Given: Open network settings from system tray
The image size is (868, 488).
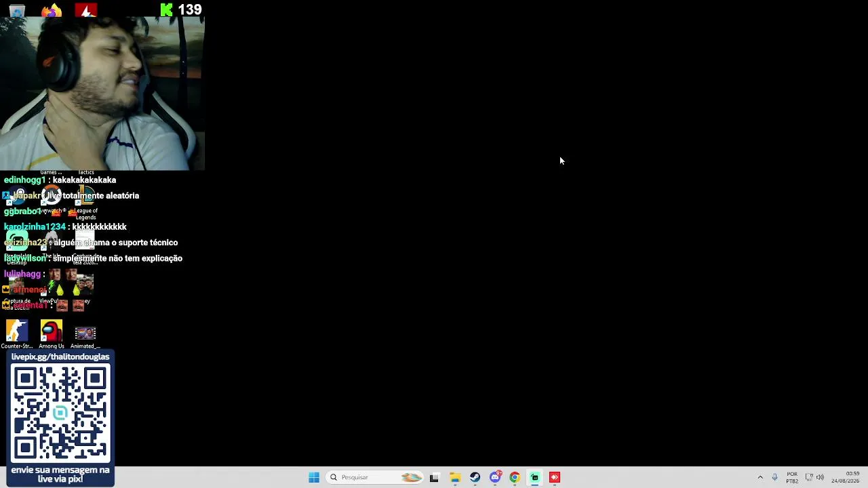Looking at the screenshot, I should coord(809,477).
